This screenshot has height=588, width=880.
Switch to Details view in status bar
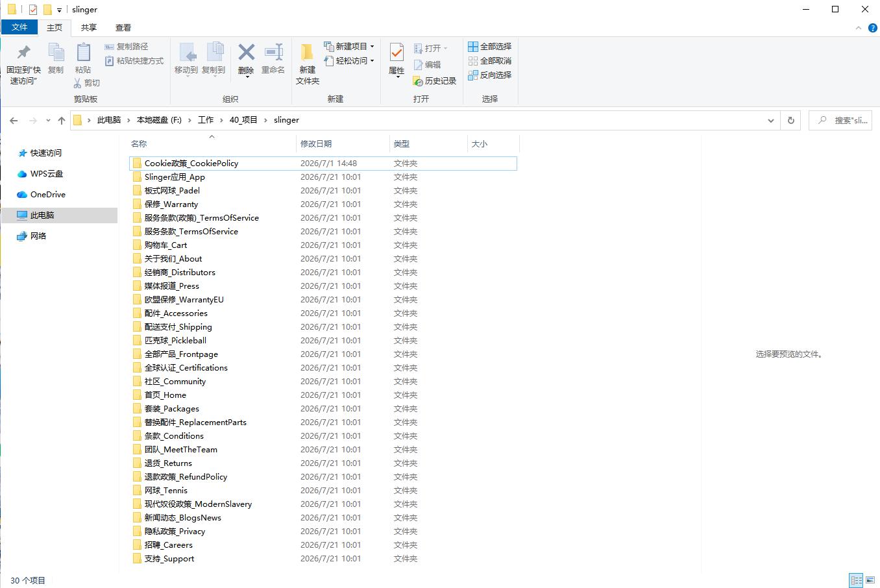point(856,580)
